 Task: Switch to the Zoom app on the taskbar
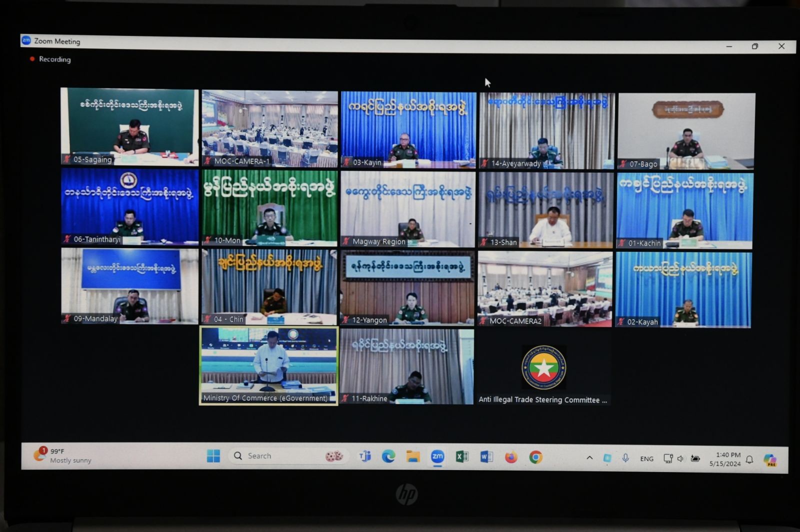coord(437,457)
